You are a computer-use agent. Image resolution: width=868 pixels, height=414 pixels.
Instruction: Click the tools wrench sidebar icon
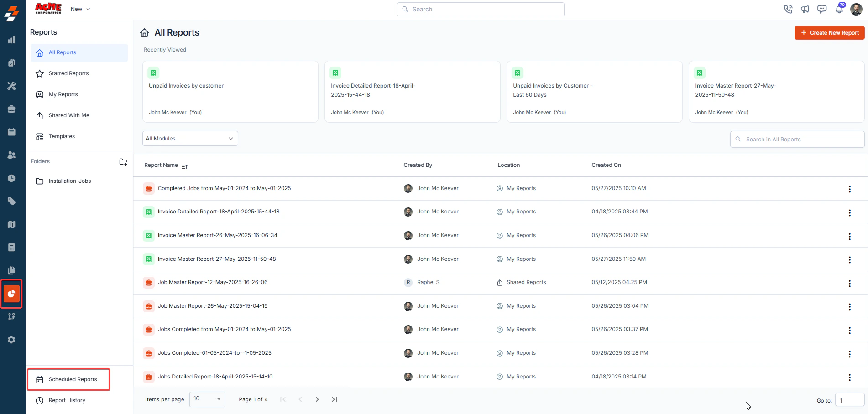click(x=11, y=86)
